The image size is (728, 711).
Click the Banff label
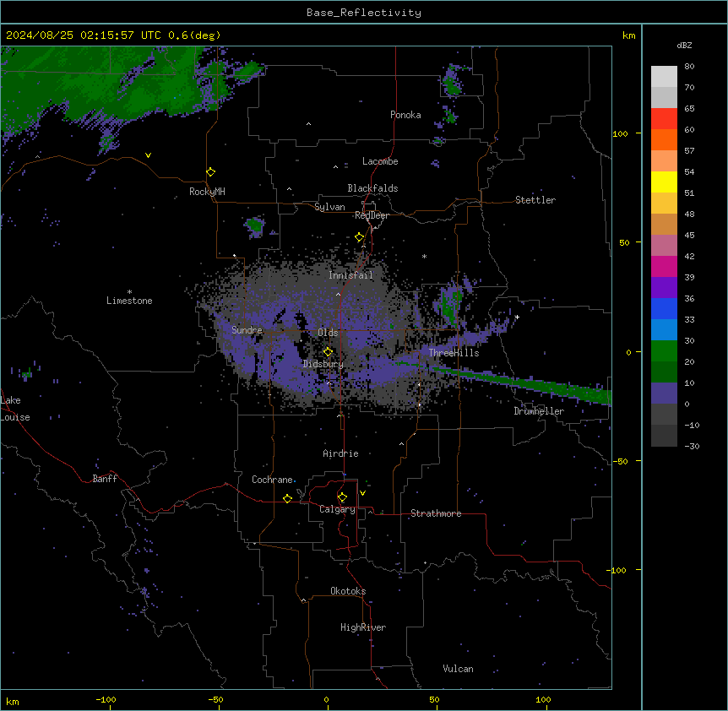[x=105, y=479]
